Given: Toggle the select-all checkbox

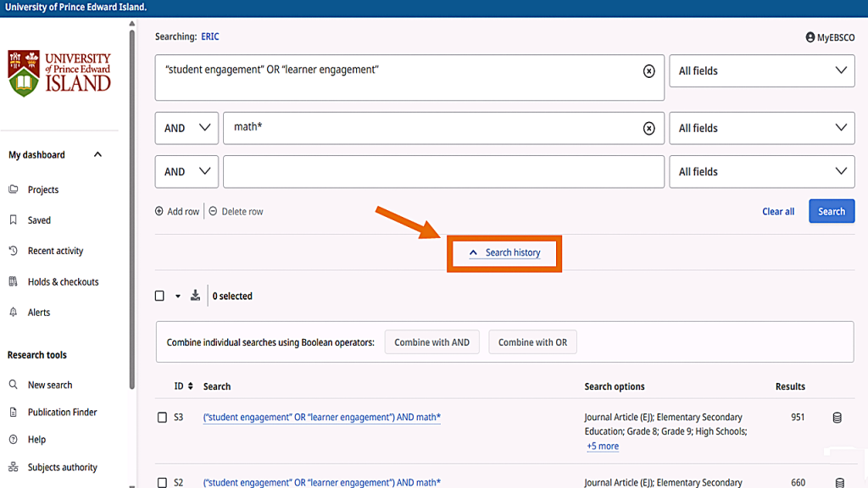Looking at the screenshot, I should (x=159, y=296).
